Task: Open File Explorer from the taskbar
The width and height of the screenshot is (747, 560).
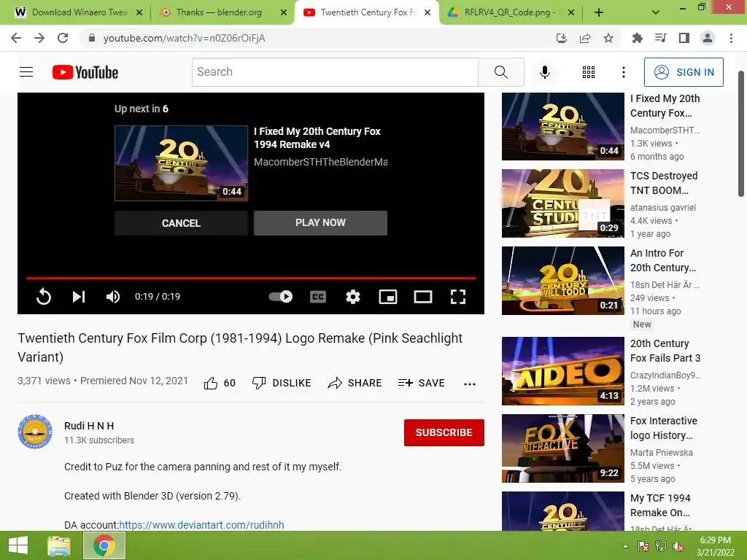Action: point(59,545)
